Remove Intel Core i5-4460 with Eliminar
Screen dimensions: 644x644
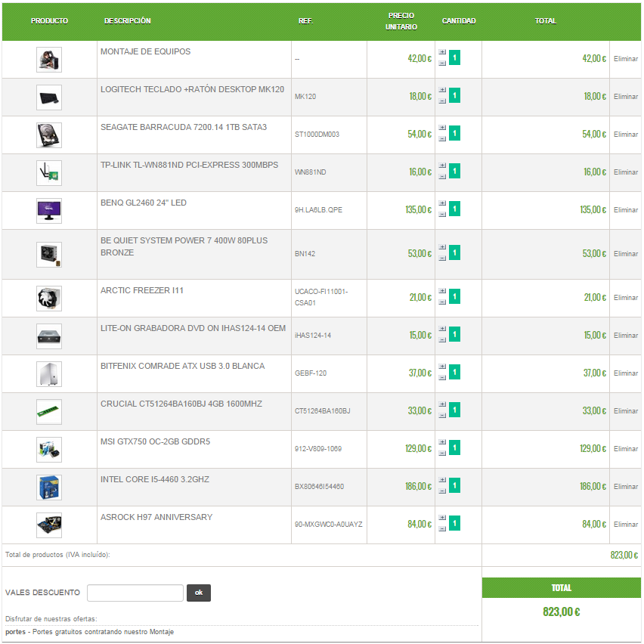click(626, 487)
